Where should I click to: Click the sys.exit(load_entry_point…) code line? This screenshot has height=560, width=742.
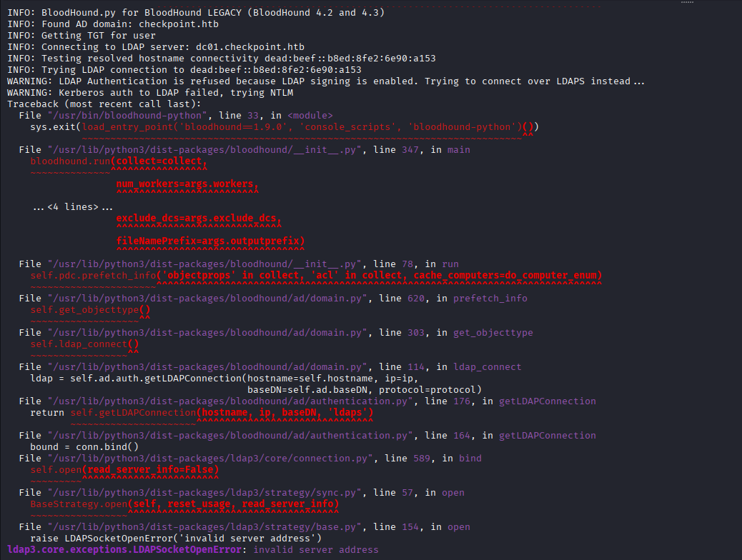285,126
